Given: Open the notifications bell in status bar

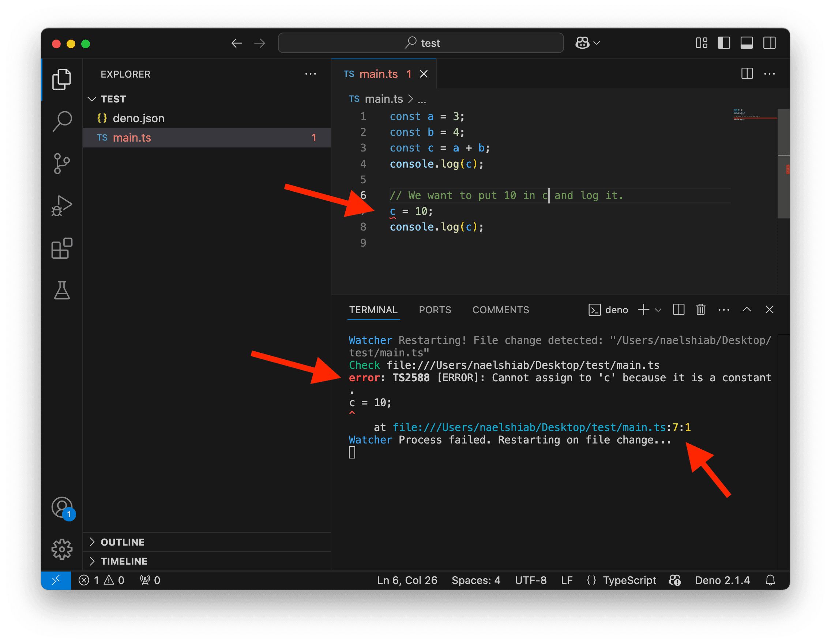Looking at the screenshot, I should pos(771,580).
